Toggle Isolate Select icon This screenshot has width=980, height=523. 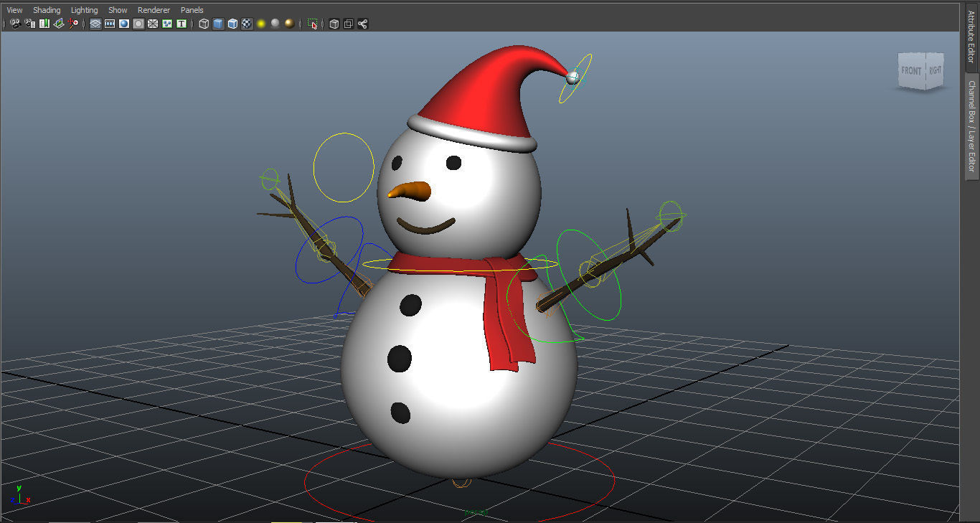pyautogui.click(x=312, y=24)
